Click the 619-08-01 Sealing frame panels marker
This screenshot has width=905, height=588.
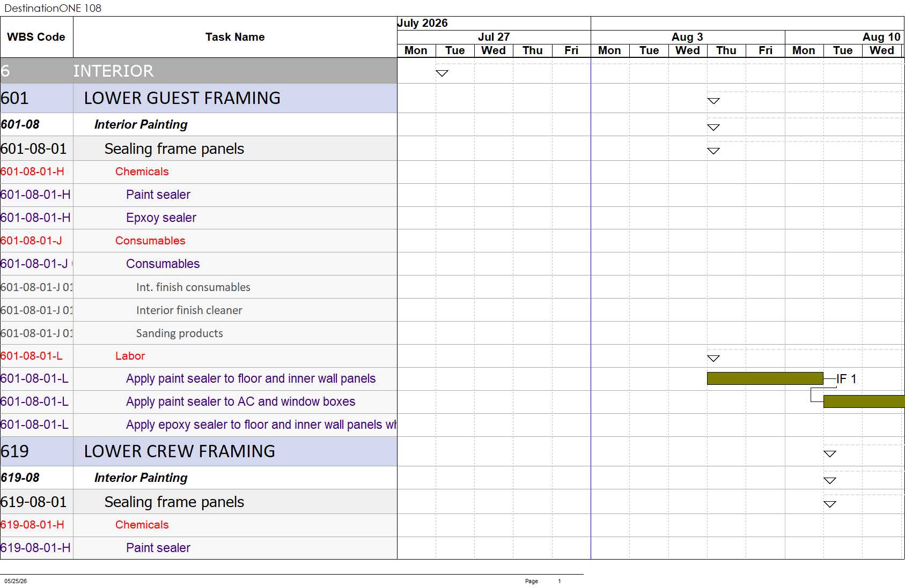pyautogui.click(x=829, y=504)
